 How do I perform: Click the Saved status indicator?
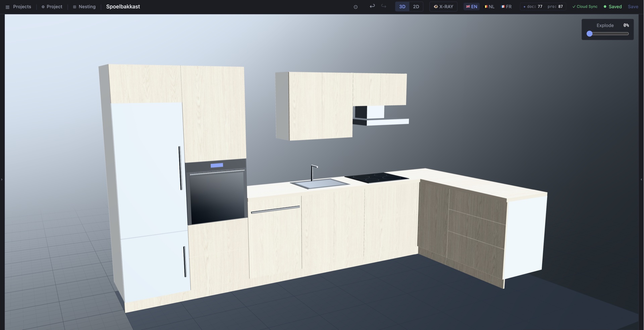(612, 7)
